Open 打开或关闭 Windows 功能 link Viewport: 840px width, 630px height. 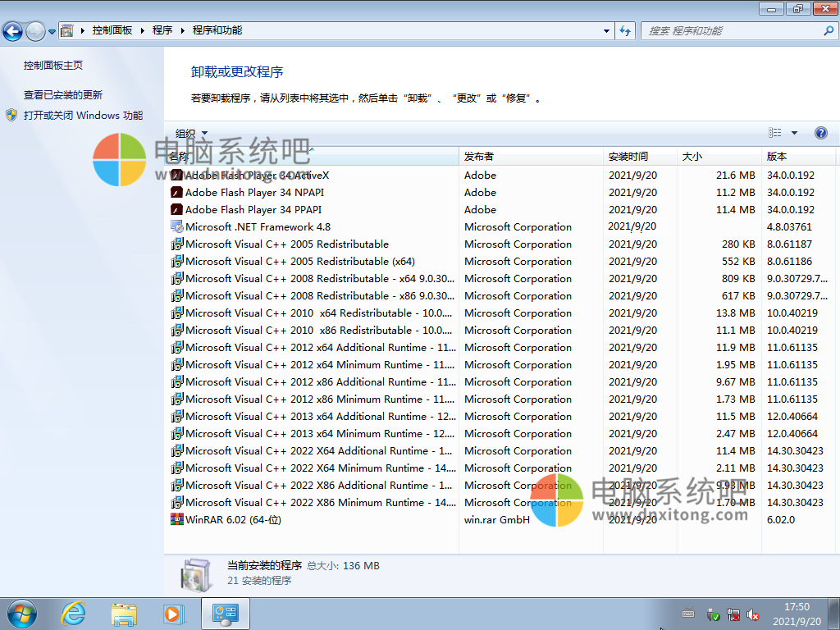pyautogui.click(x=83, y=115)
